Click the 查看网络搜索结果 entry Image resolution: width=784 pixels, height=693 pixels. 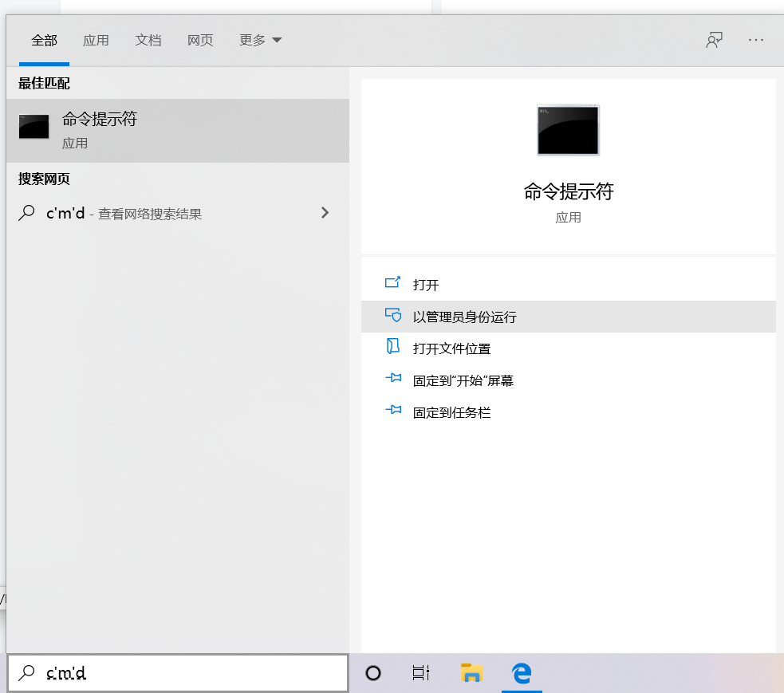coord(152,214)
